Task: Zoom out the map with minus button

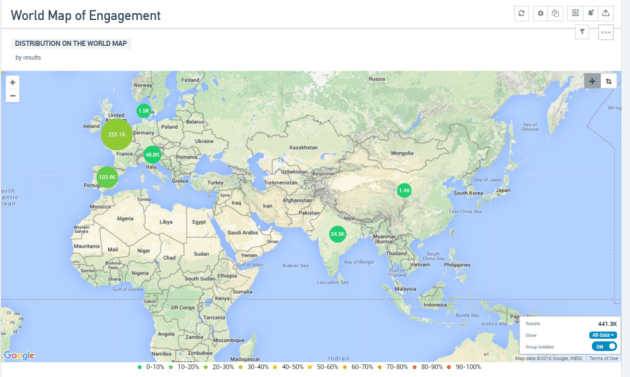Action: pyautogui.click(x=12, y=96)
